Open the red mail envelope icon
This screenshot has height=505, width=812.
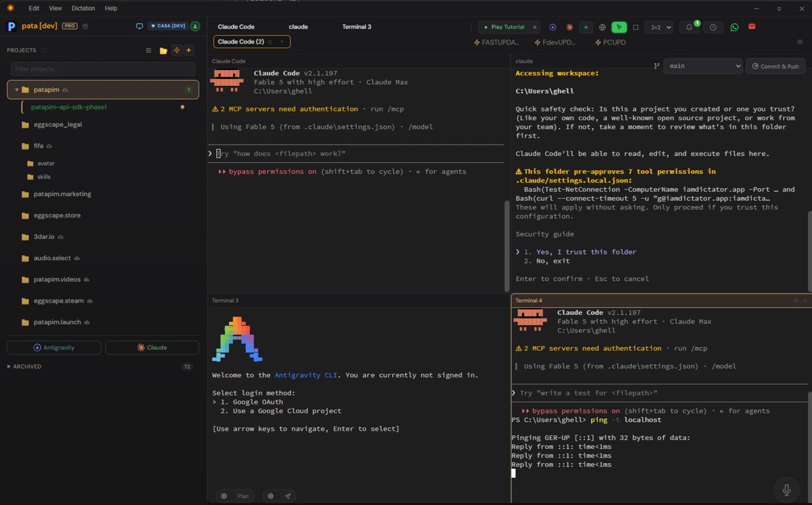tap(752, 27)
